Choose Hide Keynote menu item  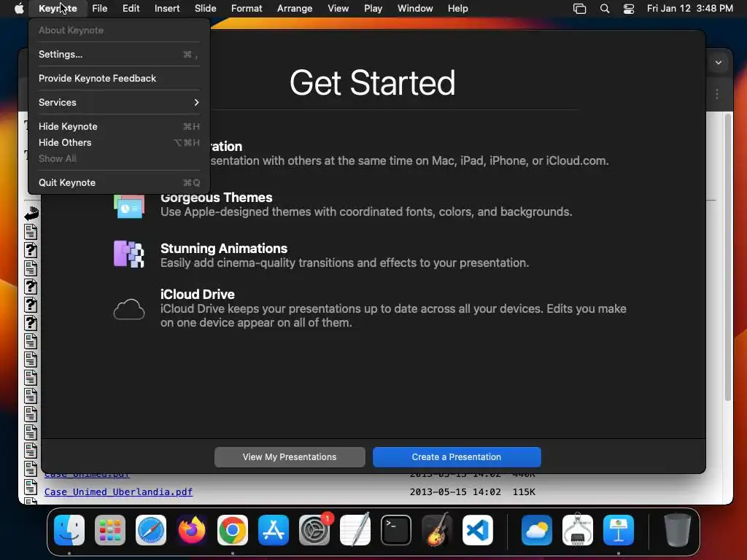click(x=119, y=126)
